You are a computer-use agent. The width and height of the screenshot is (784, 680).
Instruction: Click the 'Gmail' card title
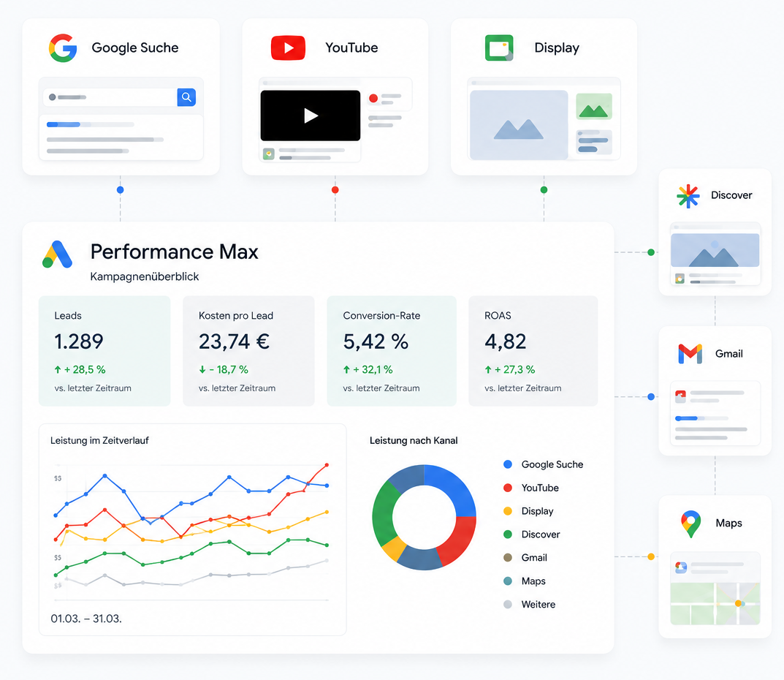click(x=729, y=354)
